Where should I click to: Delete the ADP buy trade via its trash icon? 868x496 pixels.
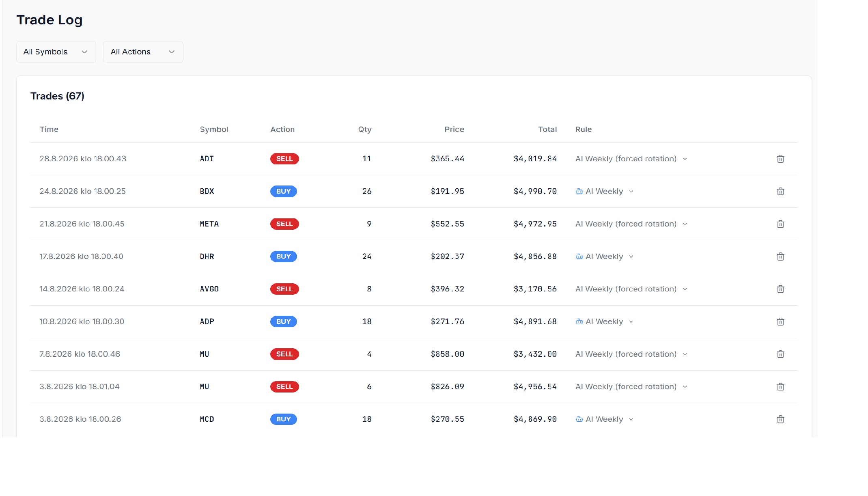pyautogui.click(x=780, y=321)
